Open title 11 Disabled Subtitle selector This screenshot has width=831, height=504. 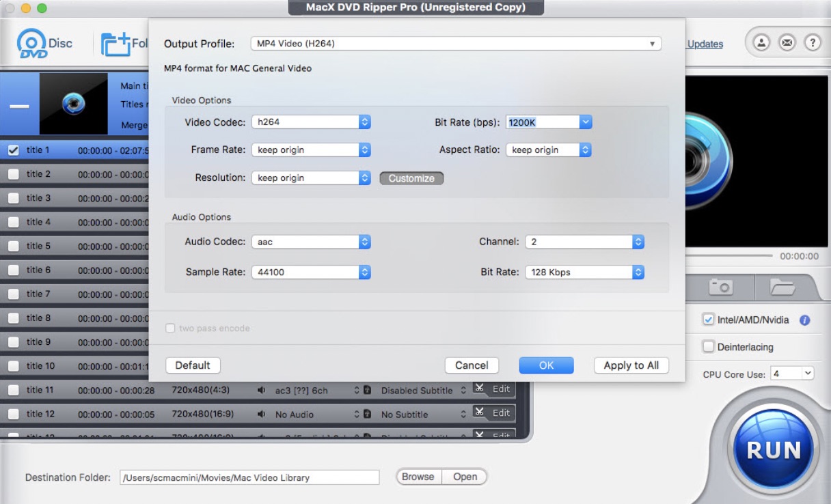pos(424,391)
